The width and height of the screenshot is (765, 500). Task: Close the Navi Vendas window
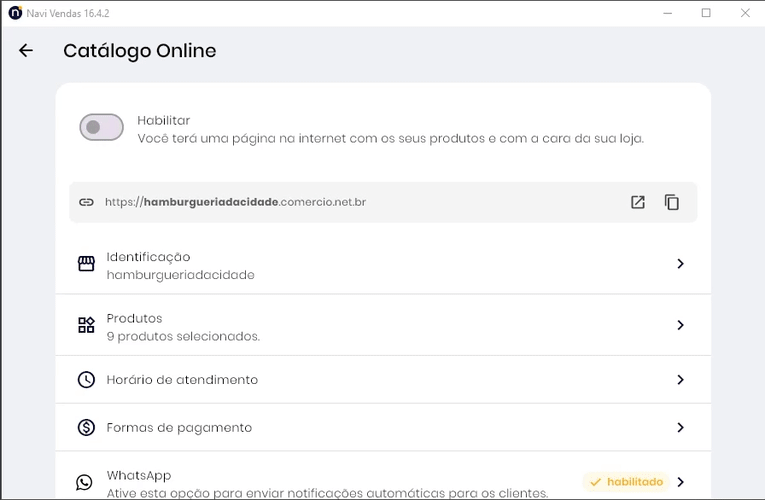click(x=745, y=13)
